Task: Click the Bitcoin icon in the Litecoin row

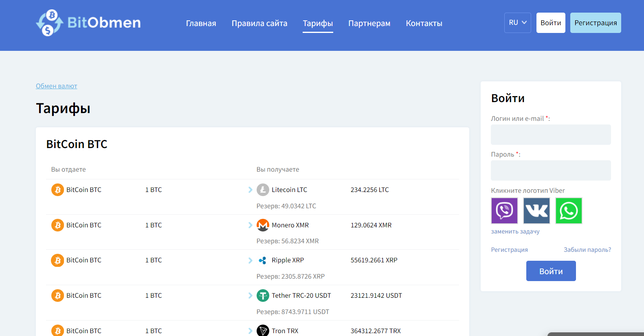Action: pyautogui.click(x=57, y=190)
